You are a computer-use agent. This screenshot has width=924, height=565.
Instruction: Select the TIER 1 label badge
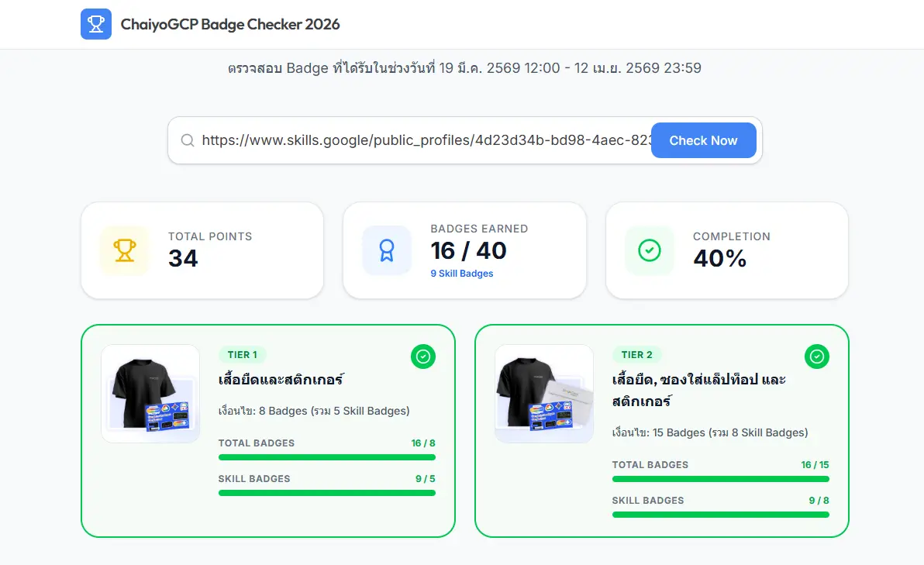pyautogui.click(x=242, y=355)
